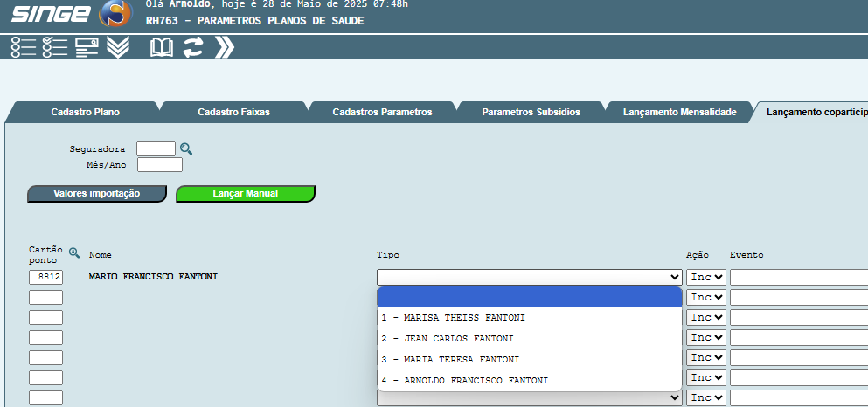
Task: Click the refresh arrows toolbar icon
Action: pos(192,47)
